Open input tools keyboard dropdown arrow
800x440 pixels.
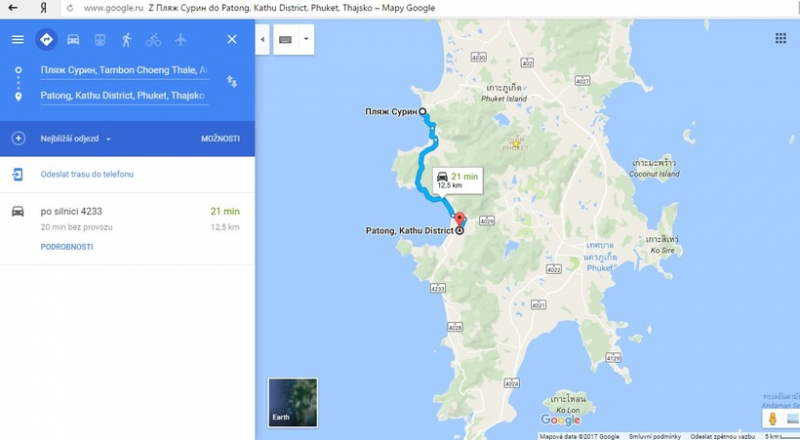(306, 39)
